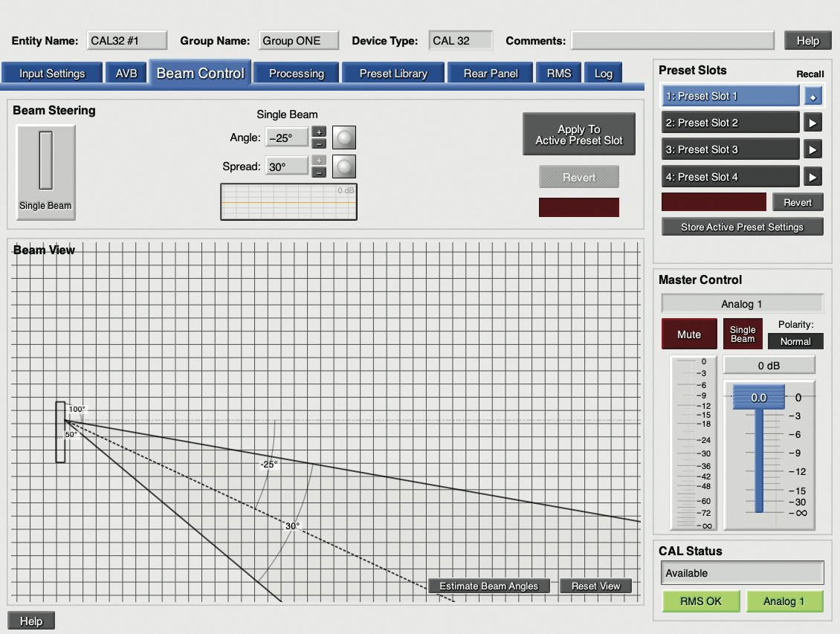840x634 pixels.
Task: Increase Angle with the plus stepper
Action: (319, 132)
